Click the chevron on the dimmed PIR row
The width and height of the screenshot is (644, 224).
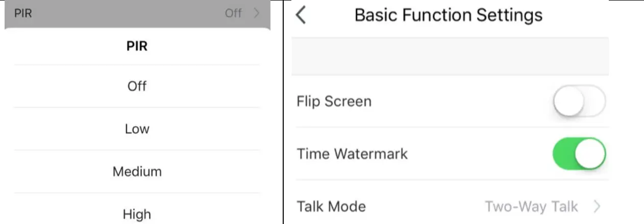tap(256, 13)
